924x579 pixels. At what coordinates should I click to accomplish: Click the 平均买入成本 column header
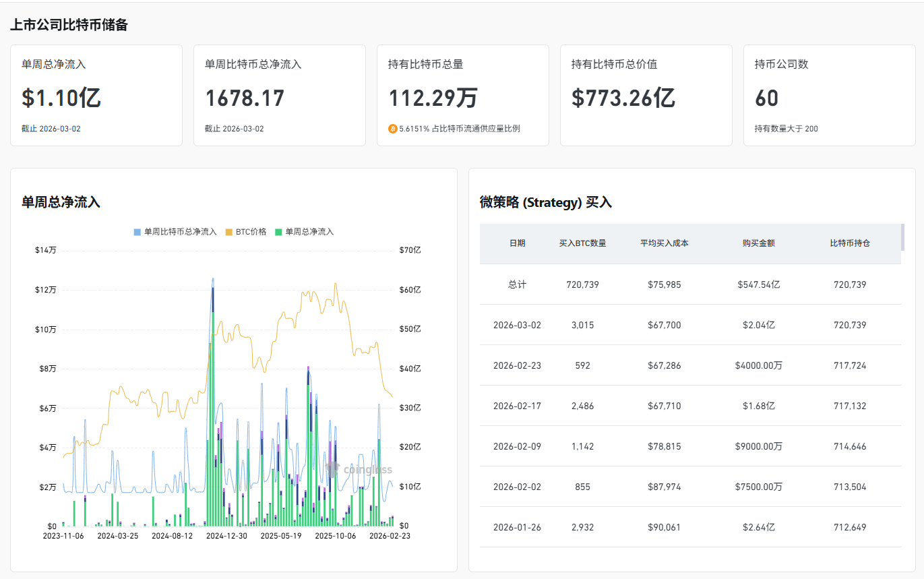[664, 243]
